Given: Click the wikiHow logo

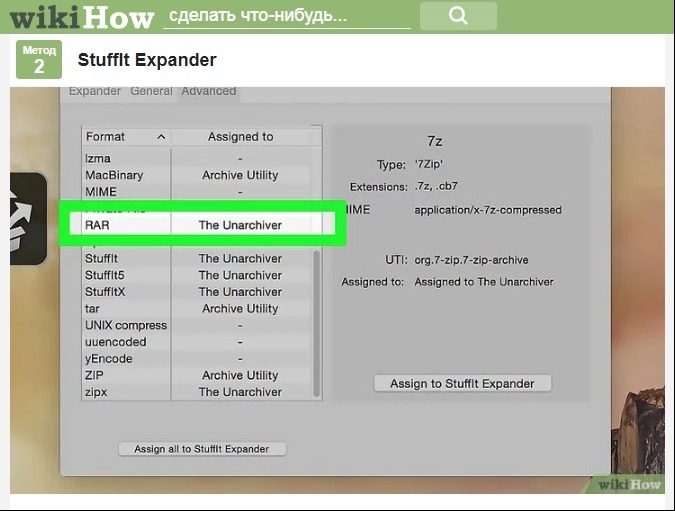Looking at the screenshot, I should [82, 18].
